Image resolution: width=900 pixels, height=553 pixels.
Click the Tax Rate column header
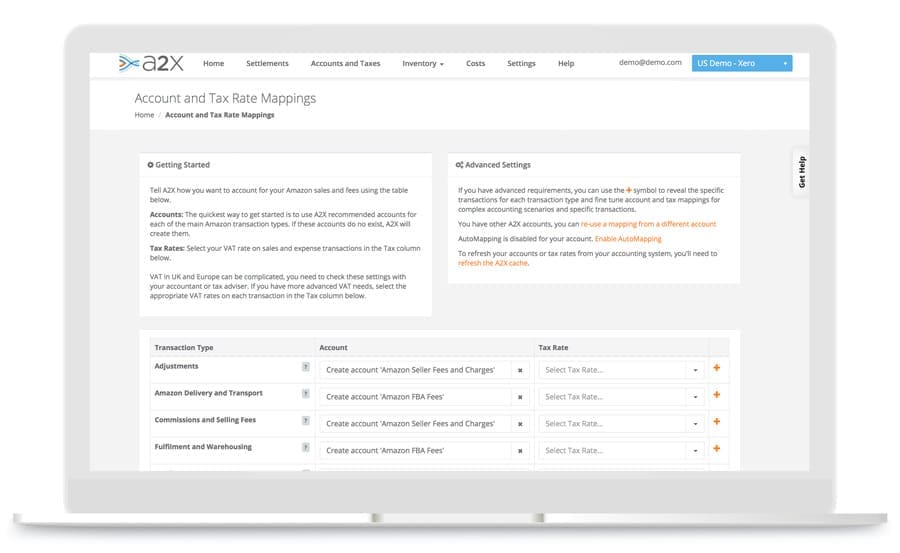click(553, 347)
